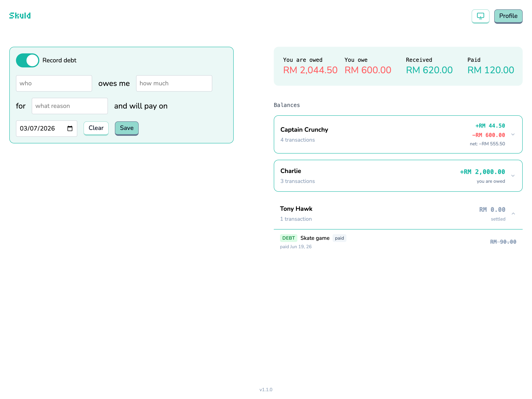Screen dimensions: 532x399
Task: Clear the debt form
Action: click(x=96, y=128)
